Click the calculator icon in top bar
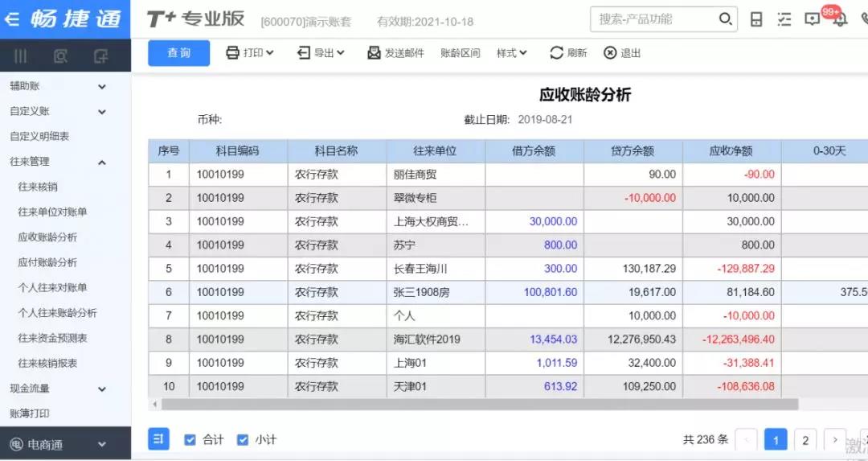This screenshot has width=868, height=461. (756, 19)
